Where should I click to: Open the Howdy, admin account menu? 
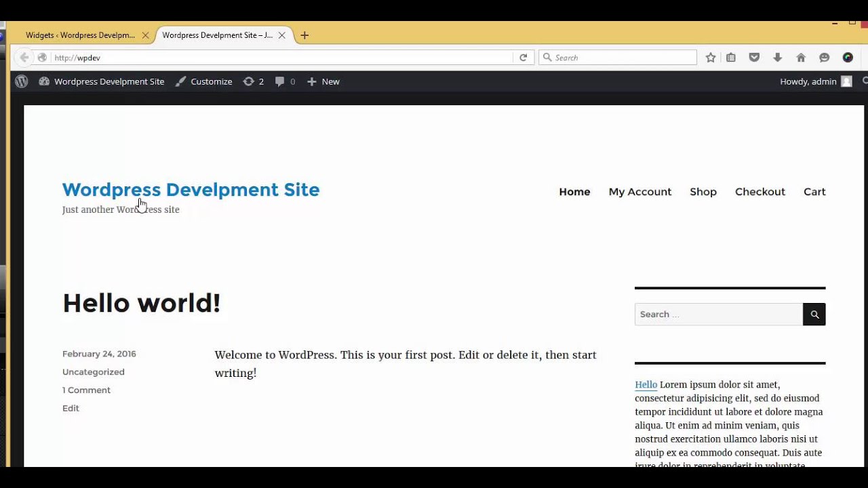816,81
